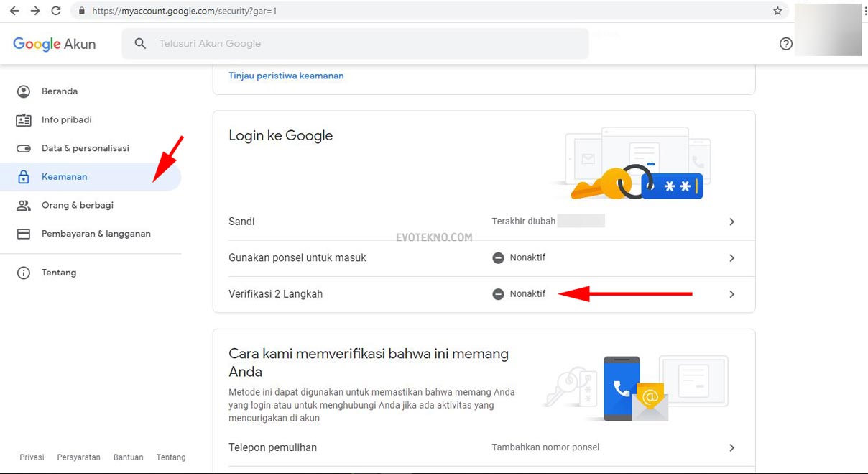This screenshot has width=868, height=474.
Task: Open Persyaratan footer link
Action: pos(79,457)
